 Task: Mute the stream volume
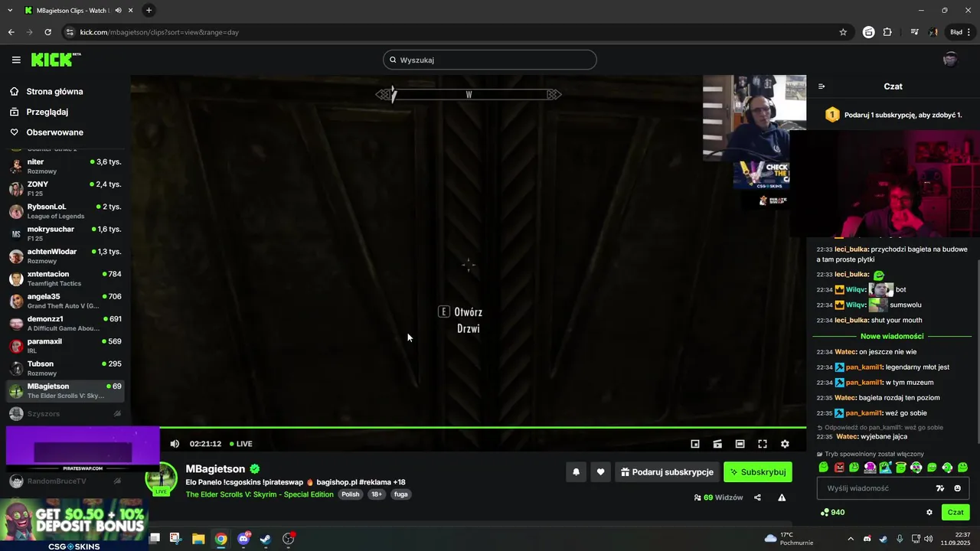(175, 444)
